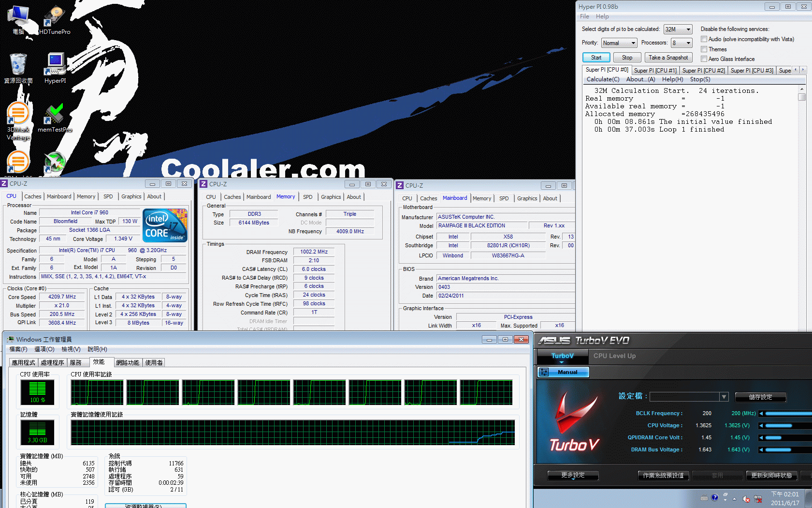
Task: Click the language bar restore tray icon
Action: click(x=725, y=495)
